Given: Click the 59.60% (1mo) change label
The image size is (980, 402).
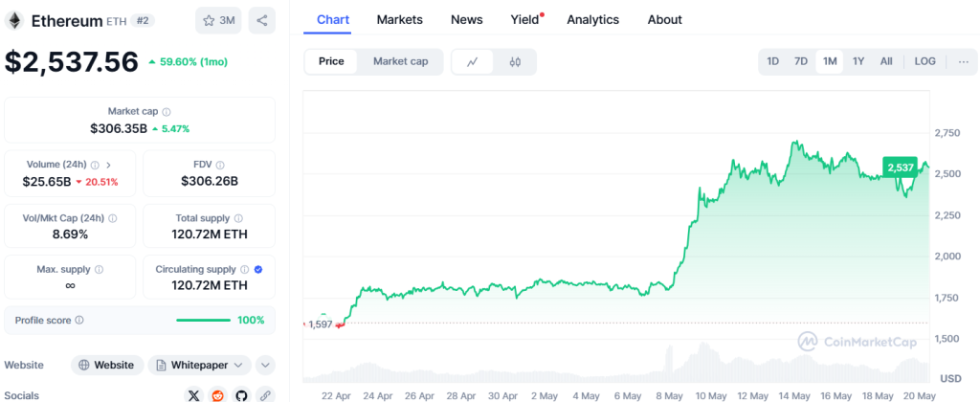Looking at the screenshot, I should click(189, 62).
